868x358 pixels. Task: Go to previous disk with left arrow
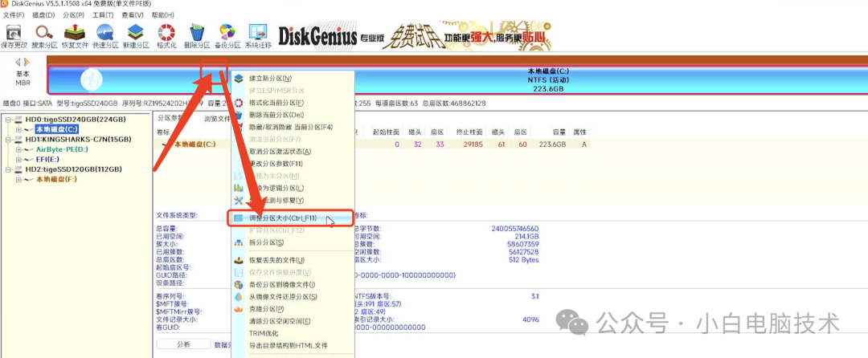[18, 62]
